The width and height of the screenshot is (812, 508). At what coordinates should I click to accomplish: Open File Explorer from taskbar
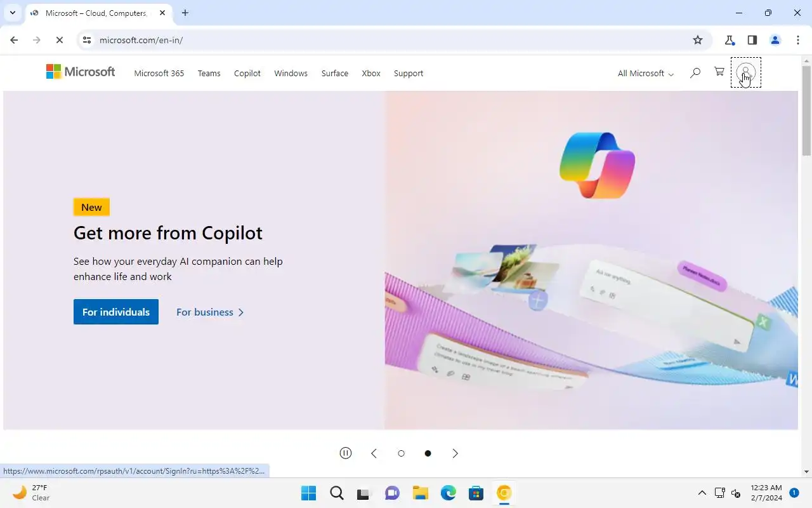pos(420,493)
